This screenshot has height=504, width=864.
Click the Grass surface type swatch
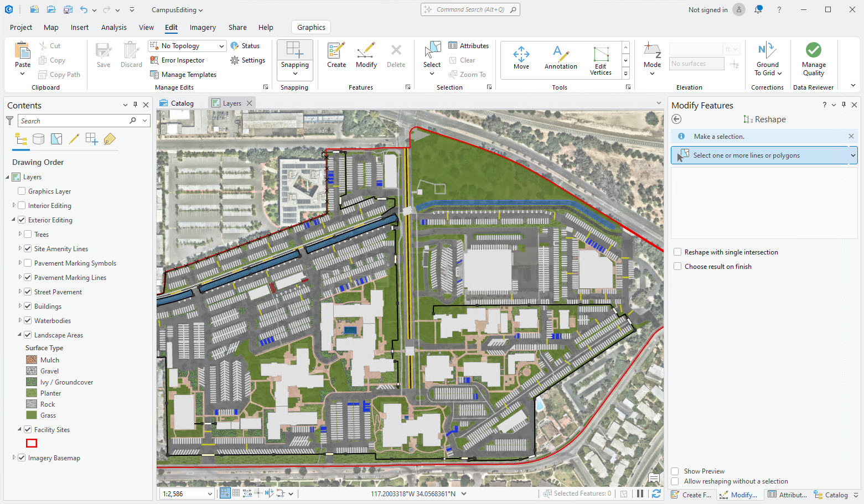click(32, 415)
